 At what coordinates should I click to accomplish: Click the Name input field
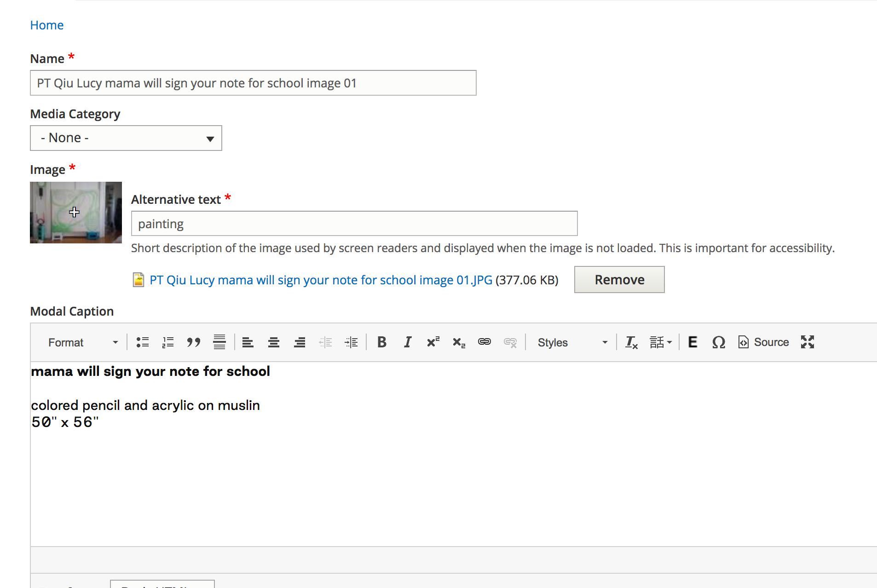(253, 83)
